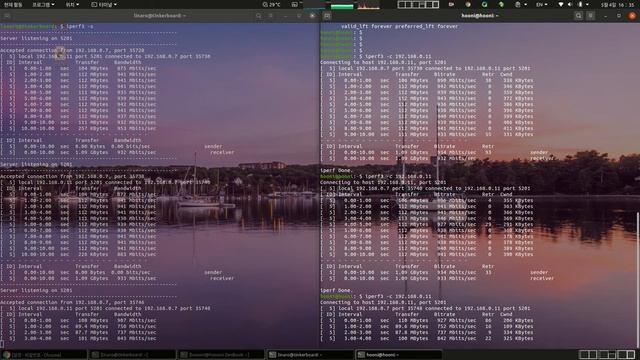
Task: Open the Activities overview in top panel
Action: coord(13,4)
